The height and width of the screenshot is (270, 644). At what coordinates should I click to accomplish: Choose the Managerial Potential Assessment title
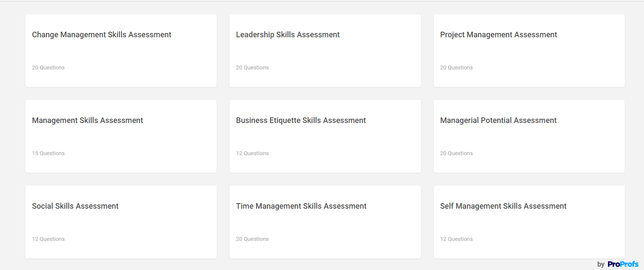498,120
